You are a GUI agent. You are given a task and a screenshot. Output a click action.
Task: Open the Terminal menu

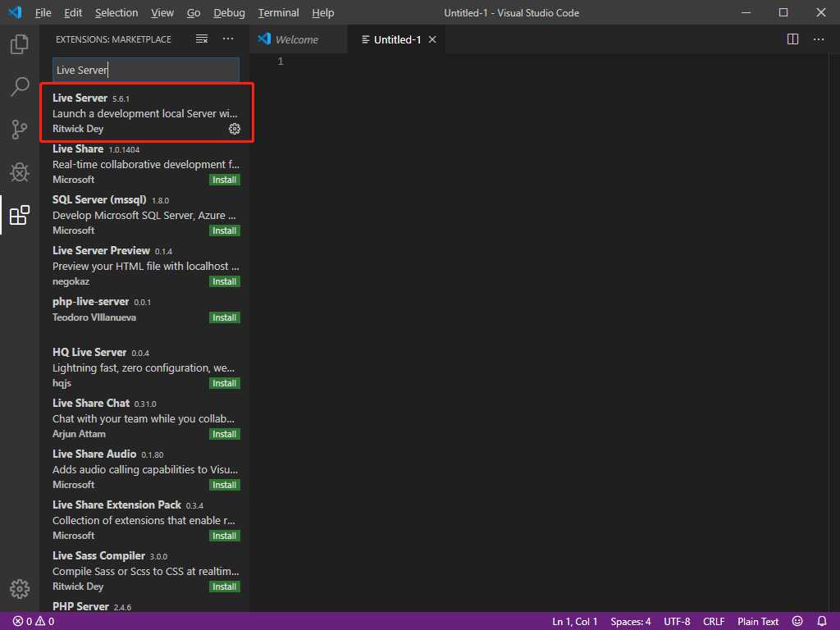(x=278, y=13)
